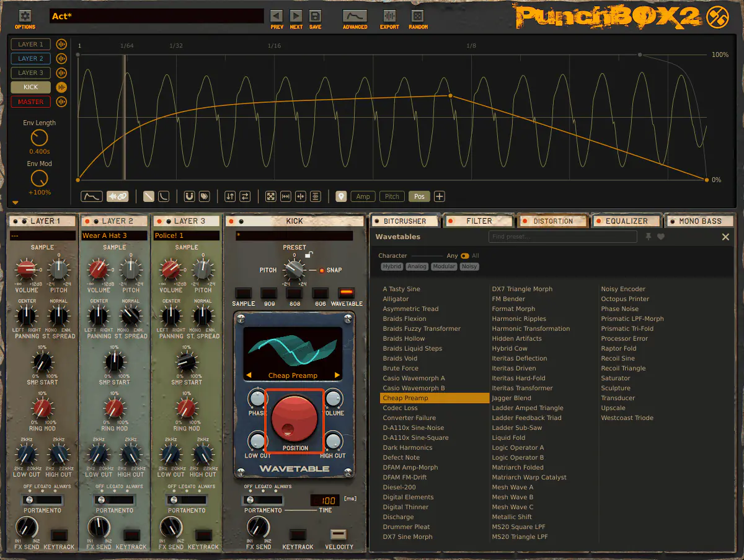Image resolution: width=744 pixels, height=560 pixels.
Task: Choose the 909 kick generator button
Action: [x=270, y=293]
